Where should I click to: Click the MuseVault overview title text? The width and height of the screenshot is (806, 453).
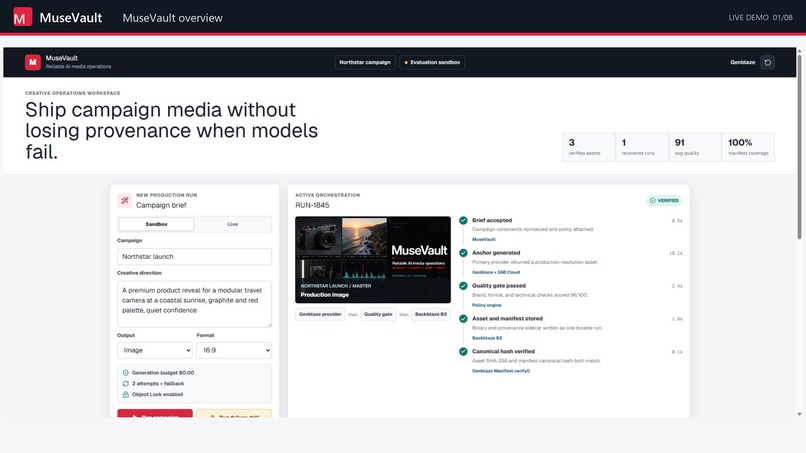[x=172, y=18]
